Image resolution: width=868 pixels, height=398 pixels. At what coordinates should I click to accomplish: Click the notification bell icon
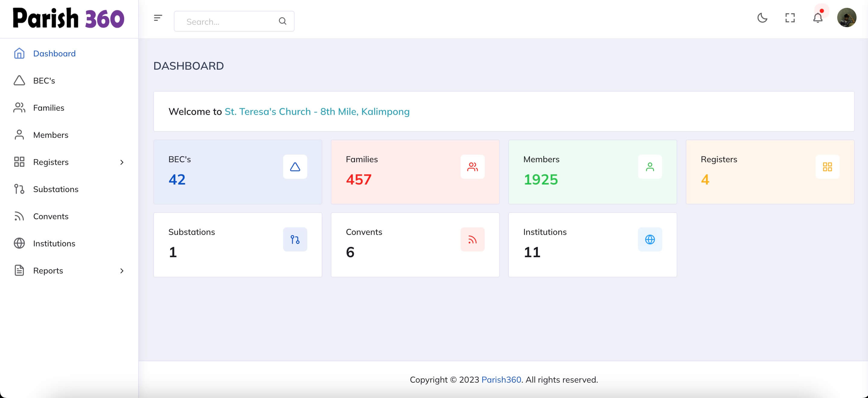click(x=818, y=18)
